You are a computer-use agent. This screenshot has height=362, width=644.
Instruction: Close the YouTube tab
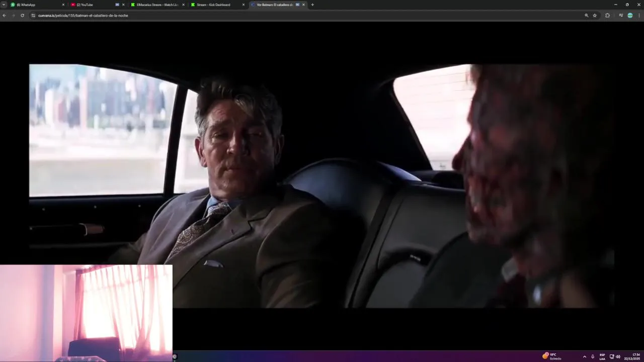click(123, 5)
